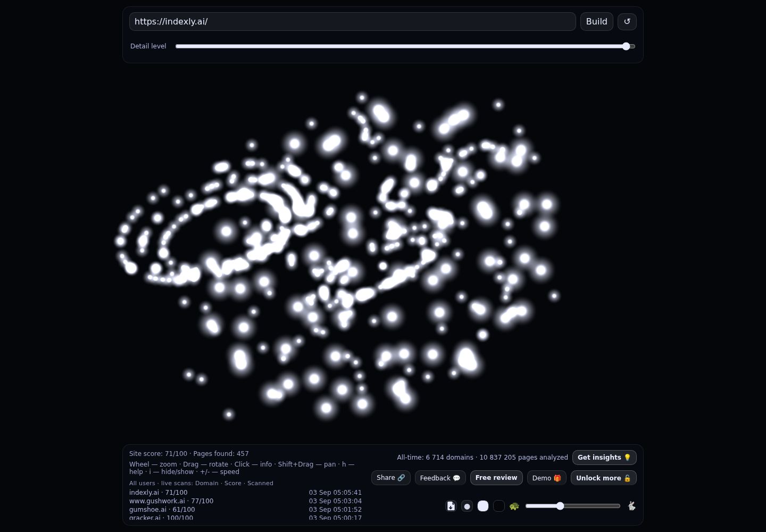This screenshot has width=766, height=532.
Task: Click the Build button
Action: 597,21
